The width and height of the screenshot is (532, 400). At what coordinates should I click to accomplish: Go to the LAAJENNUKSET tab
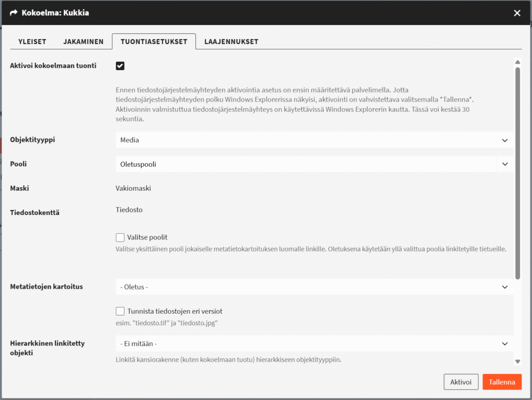point(231,42)
